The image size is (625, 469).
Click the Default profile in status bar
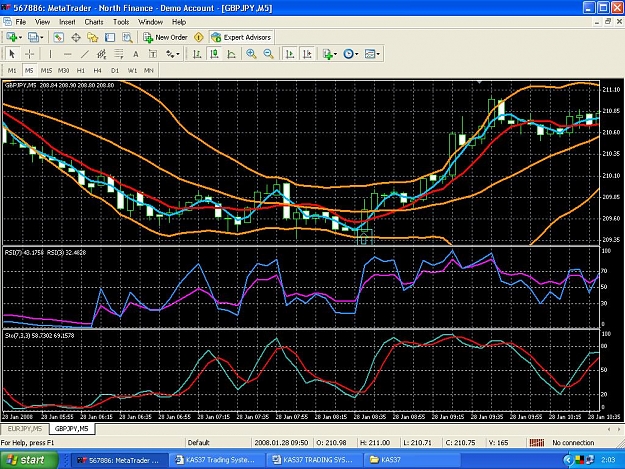tap(199, 443)
